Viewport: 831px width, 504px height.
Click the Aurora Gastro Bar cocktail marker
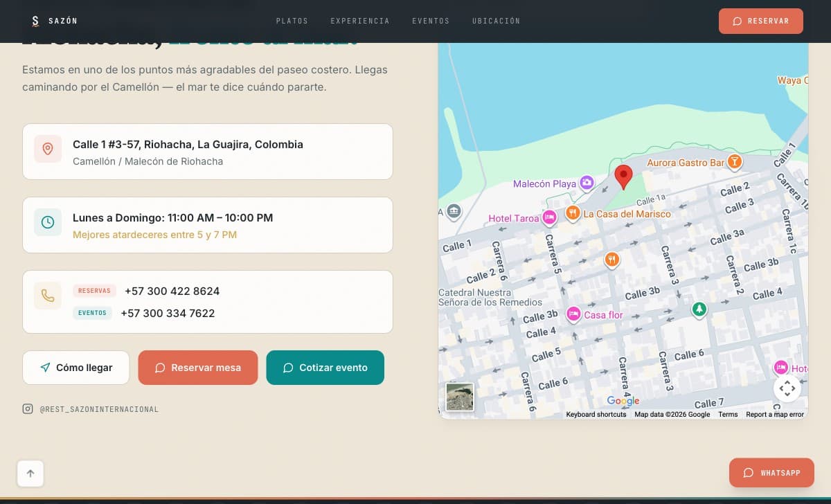[x=734, y=162]
